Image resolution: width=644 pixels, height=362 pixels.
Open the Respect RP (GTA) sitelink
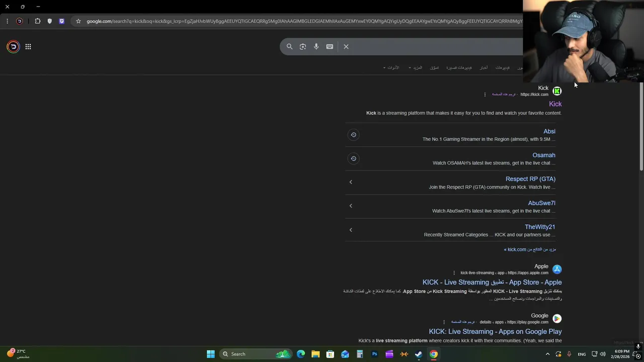530,179
